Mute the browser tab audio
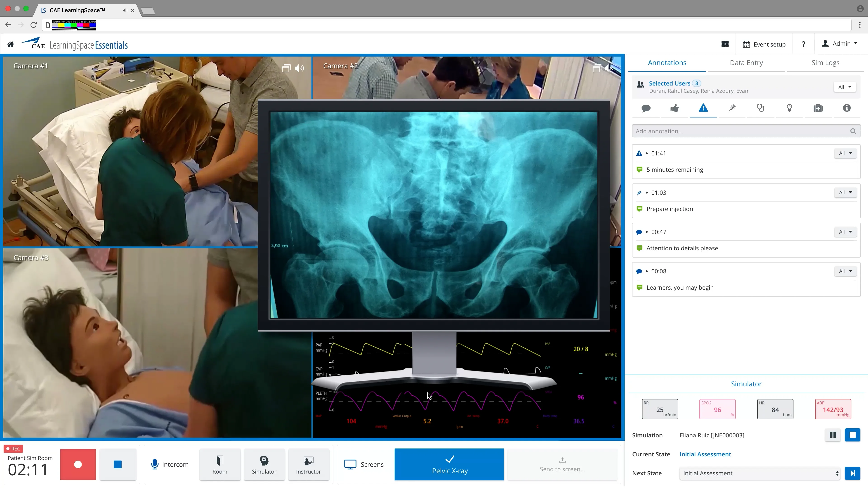The width and height of the screenshot is (868, 488). (125, 10)
